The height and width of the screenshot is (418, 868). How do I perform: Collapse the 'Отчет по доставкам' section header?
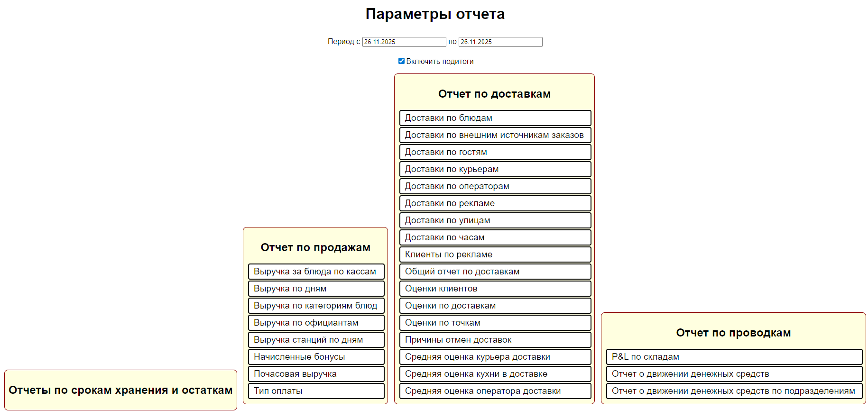click(494, 94)
